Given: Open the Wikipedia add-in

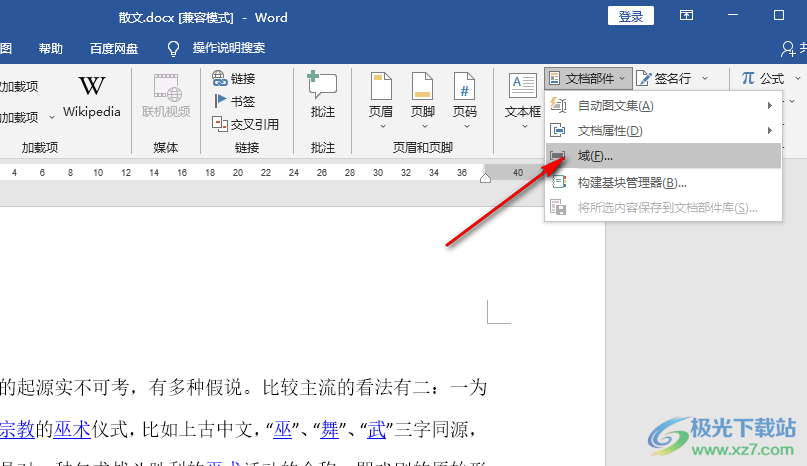Looking at the screenshot, I should (91, 97).
